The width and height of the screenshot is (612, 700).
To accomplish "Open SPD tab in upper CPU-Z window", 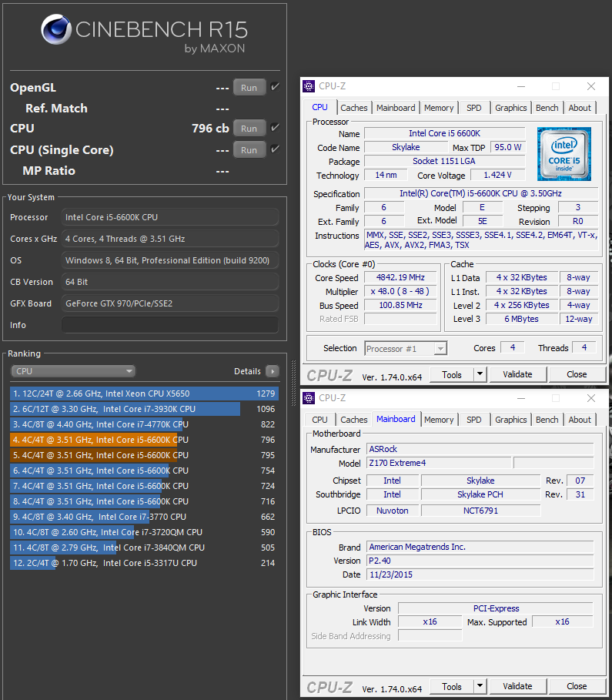I will coord(474,108).
